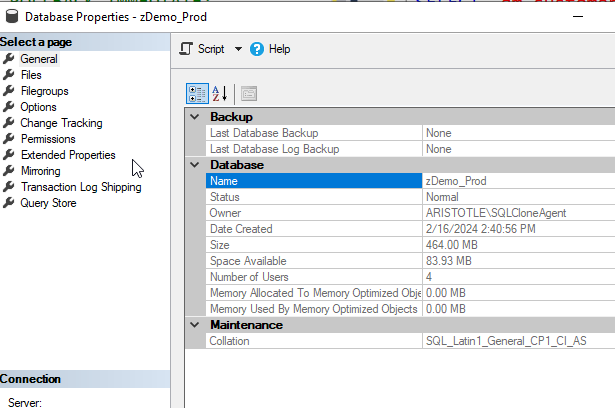The width and height of the screenshot is (615, 408).
Task: Click the Script toolbar icon
Action: (187, 49)
